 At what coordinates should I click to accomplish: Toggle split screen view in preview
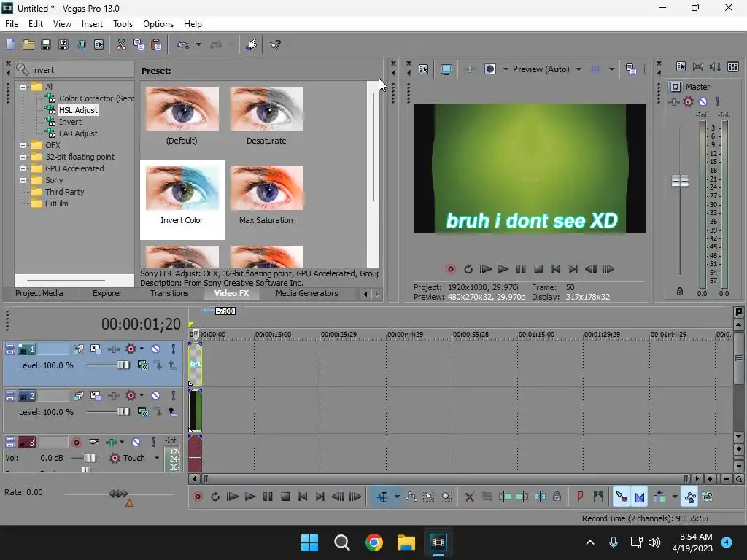490,69
